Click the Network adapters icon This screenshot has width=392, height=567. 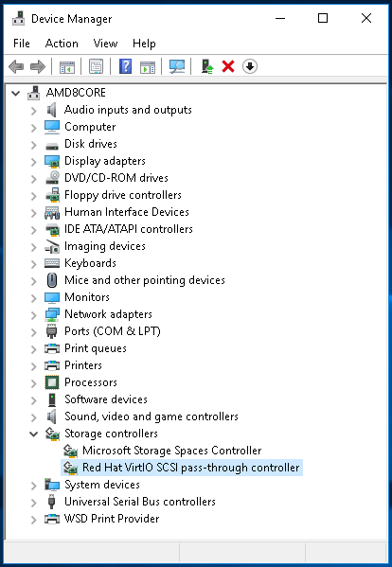52,314
